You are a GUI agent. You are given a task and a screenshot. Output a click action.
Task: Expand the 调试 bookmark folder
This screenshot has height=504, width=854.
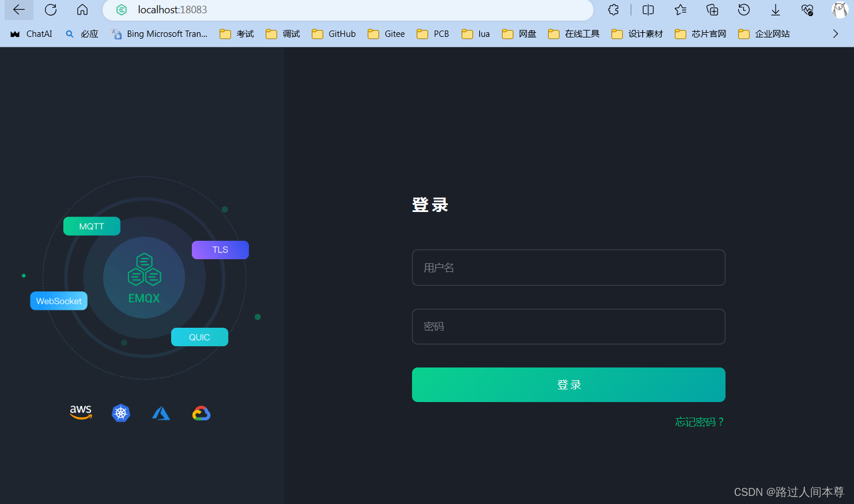(x=283, y=34)
